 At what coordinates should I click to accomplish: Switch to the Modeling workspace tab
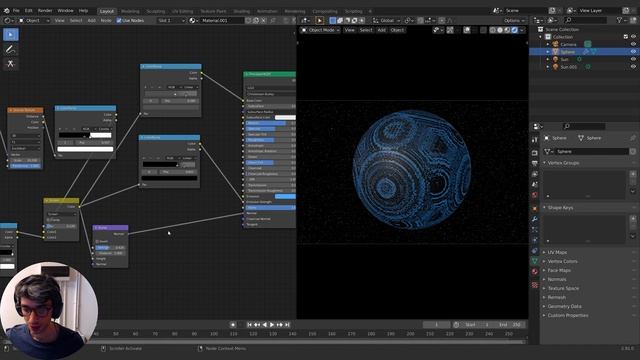(x=130, y=11)
